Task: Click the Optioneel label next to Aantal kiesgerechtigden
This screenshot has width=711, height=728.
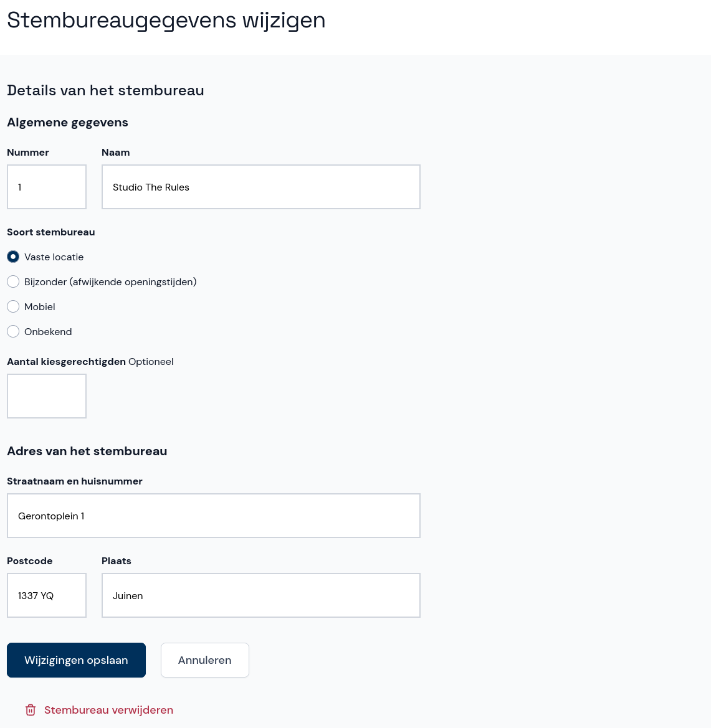Action: (x=150, y=361)
